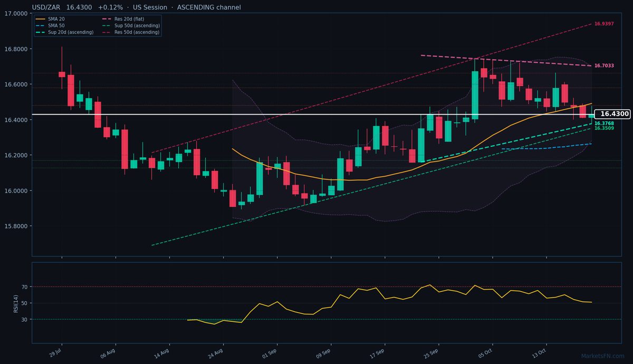Screen dimensions: 633x364
Task: Click the +0.12% change value in the title
Action: tap(110, 7)
